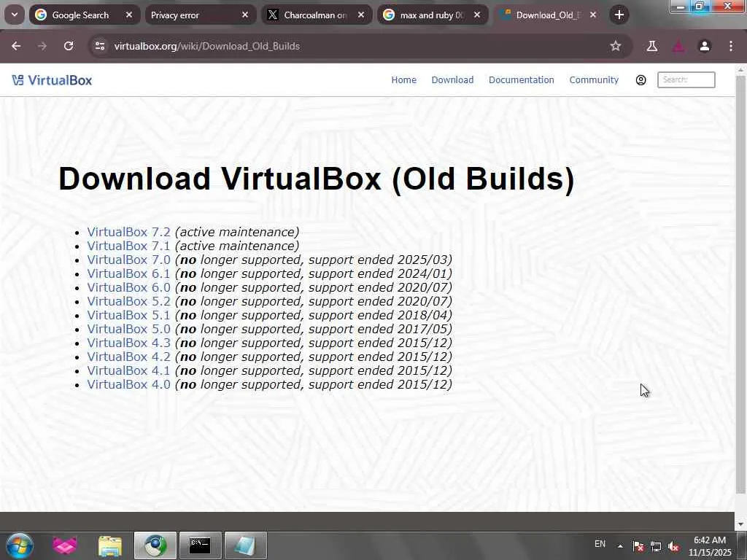Screen dimensions: 747x560
Task: Switch to the max and ruby tab
Action: (x=431, y=15)
